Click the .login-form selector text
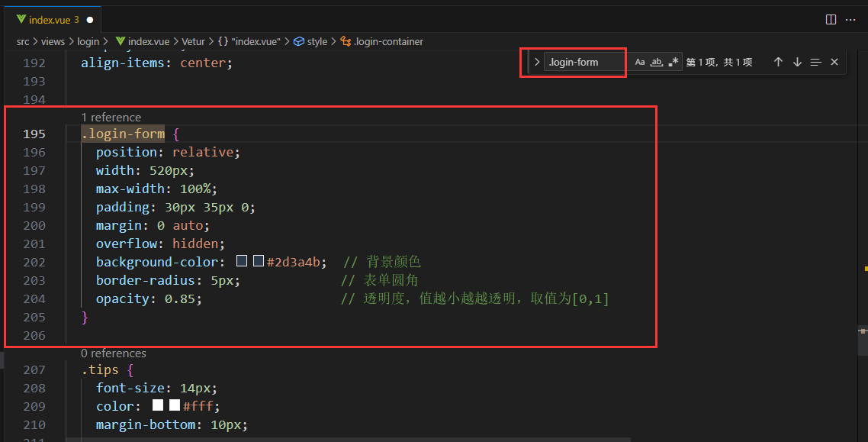The width and height of the screenshot is (868, 442). coord(123,134)
